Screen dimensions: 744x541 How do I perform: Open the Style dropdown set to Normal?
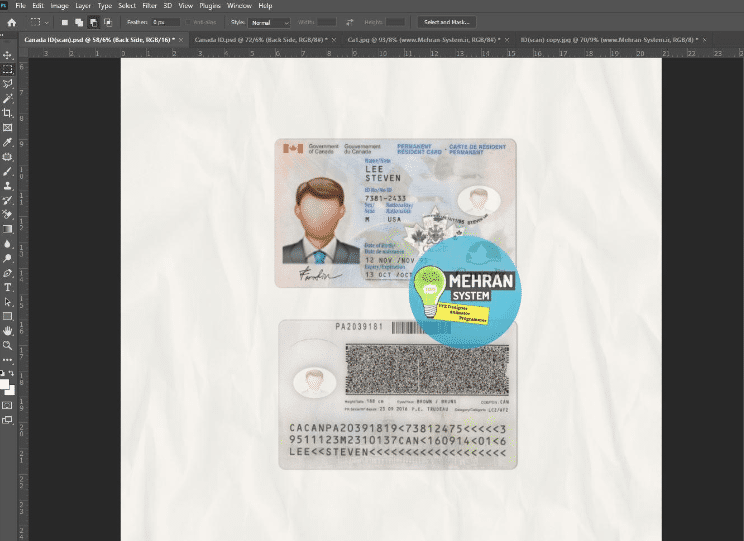(x=270, y=21)
